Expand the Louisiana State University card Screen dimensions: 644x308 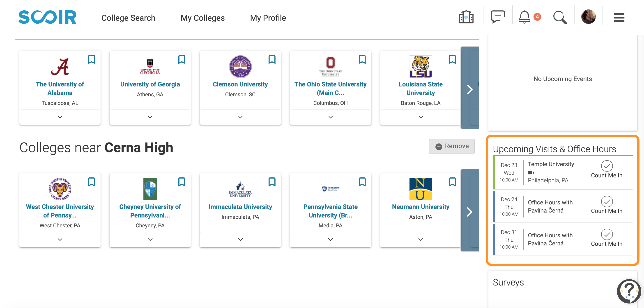(421, 117)
